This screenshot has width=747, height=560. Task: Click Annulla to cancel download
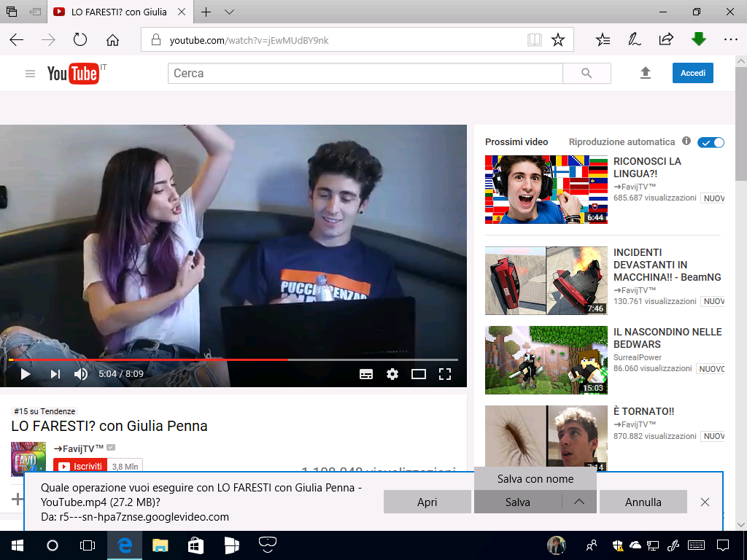click(643, 502)
